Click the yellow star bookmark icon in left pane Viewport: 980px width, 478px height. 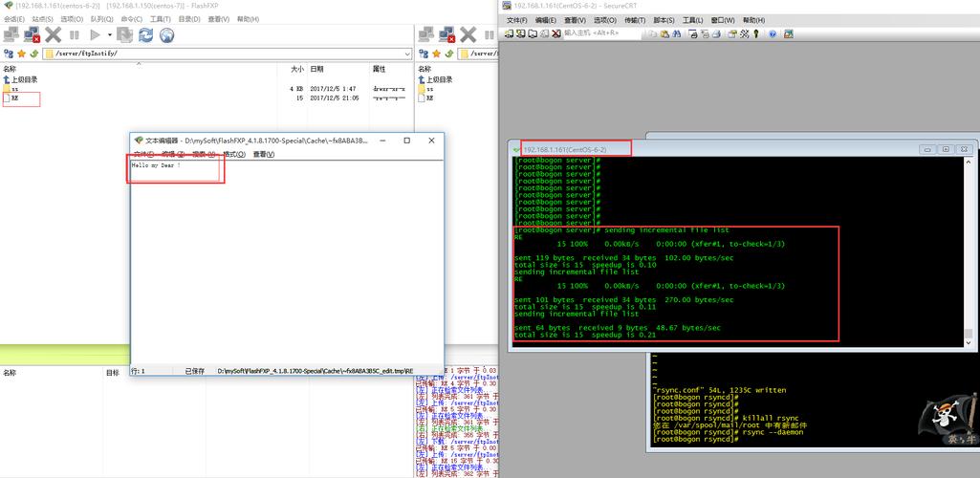click(x=21, y=54)
